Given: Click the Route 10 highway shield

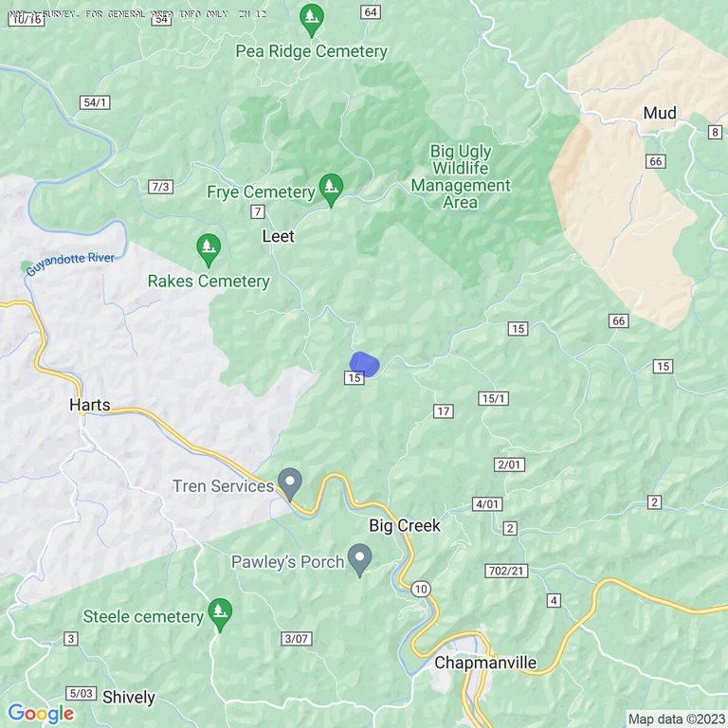Looking at the screenshot, I should [421, 590].
